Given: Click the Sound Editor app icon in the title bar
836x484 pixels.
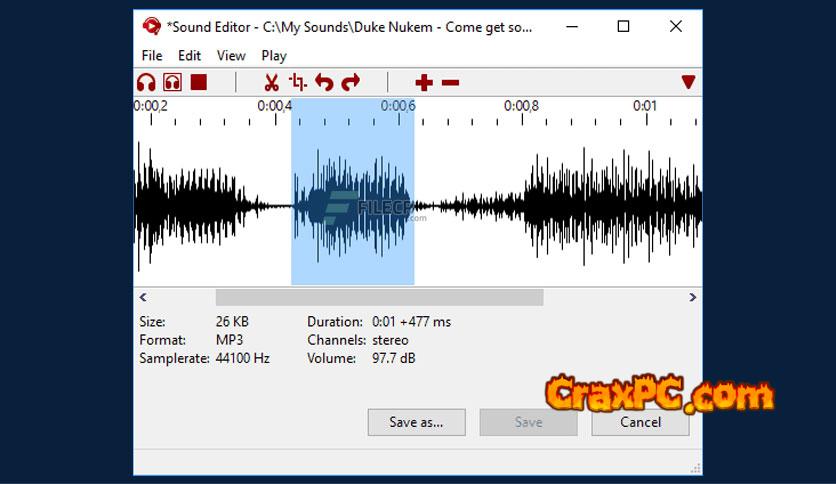Looking at the screenshot, I should click(x=151, y=26).
